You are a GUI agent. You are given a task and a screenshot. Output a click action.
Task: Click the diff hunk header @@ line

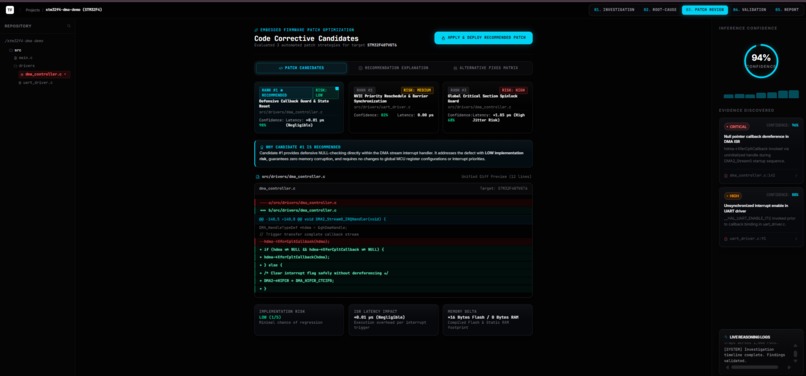pos(393,219)
